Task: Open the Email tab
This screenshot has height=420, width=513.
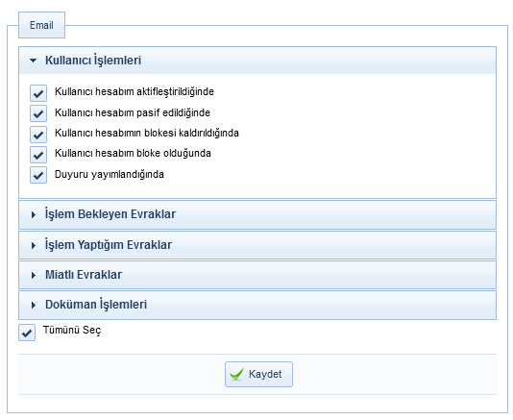Action: 41,25
